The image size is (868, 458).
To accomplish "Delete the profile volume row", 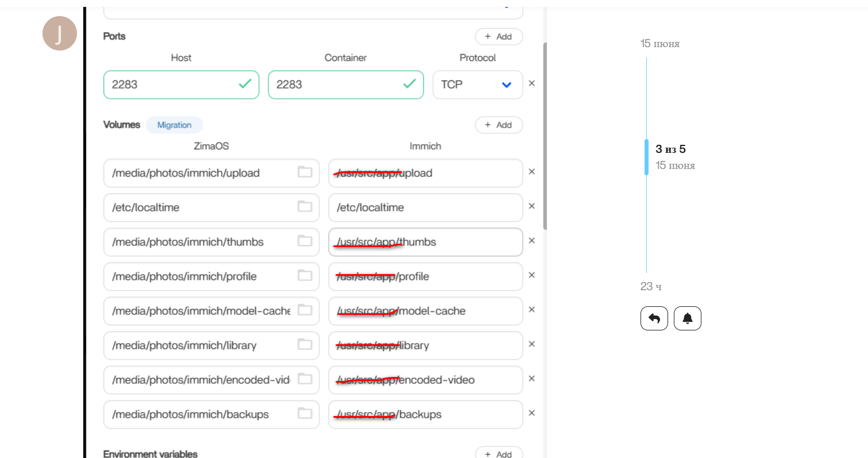I will 531,275.
